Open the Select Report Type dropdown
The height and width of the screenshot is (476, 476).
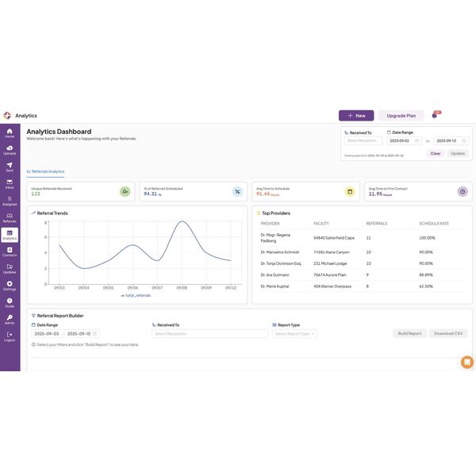(x=295, y=334)
